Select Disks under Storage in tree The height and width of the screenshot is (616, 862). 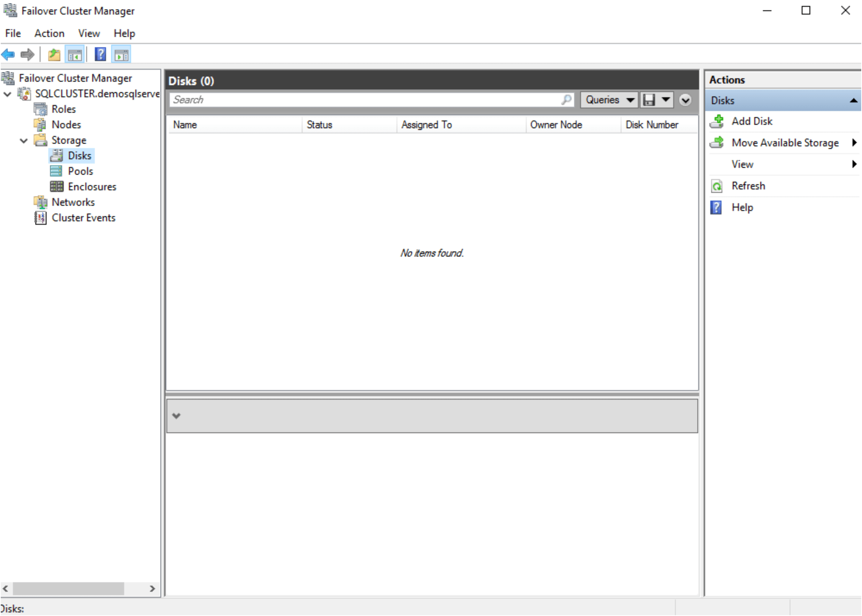click(80, 155)
